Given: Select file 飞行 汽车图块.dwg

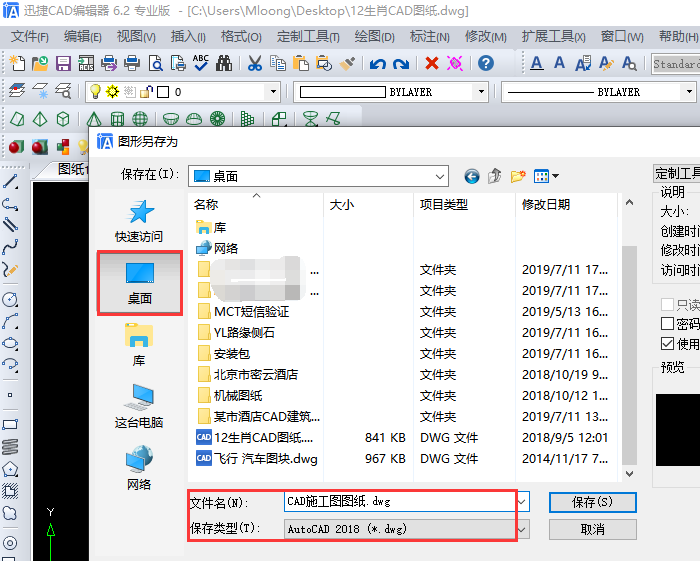Looking at the screenshot, I should (257, 458).
